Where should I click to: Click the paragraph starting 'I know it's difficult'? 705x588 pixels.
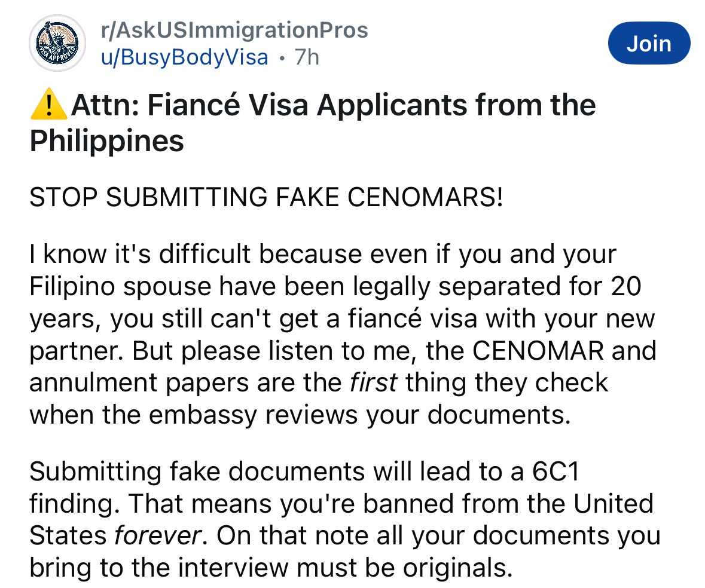342,335
